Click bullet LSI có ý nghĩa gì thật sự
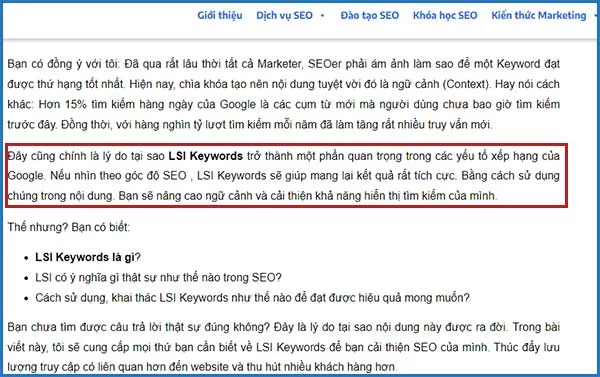Viewport: 600px width, 377px height. click(x=158, y=277)
